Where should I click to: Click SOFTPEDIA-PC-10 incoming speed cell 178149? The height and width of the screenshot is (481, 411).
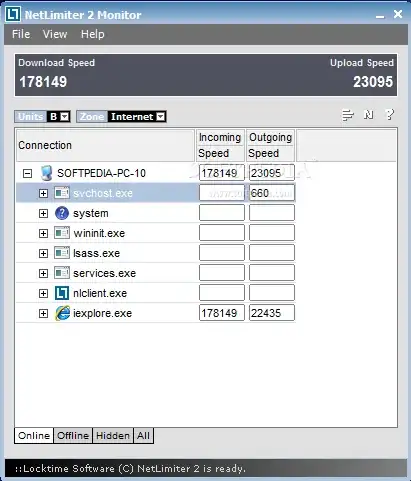[222, 173]
